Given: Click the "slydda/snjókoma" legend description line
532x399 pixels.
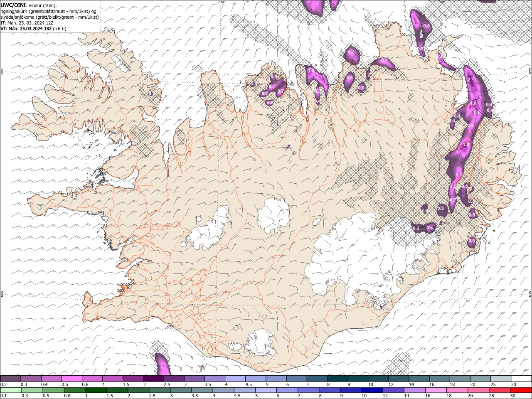Looking at the screenshot, I should click(x=49, y=17).
